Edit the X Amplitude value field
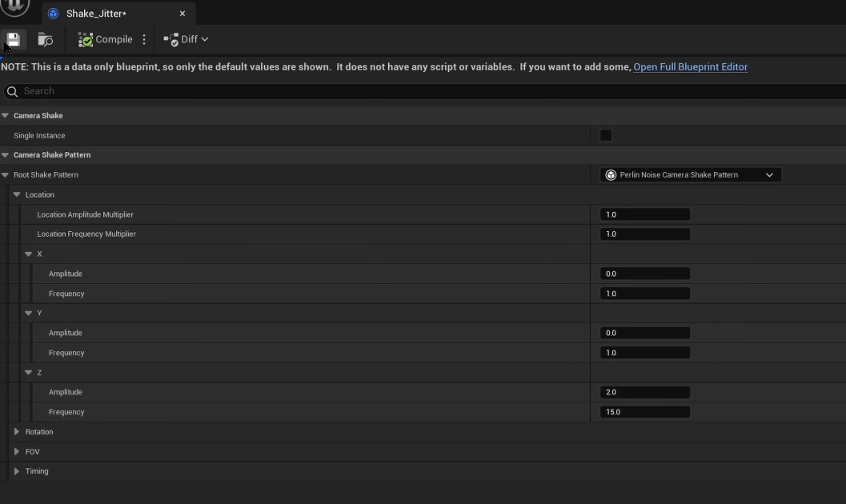This screenshot has width=846, height=504. click(x=645, y=274)
